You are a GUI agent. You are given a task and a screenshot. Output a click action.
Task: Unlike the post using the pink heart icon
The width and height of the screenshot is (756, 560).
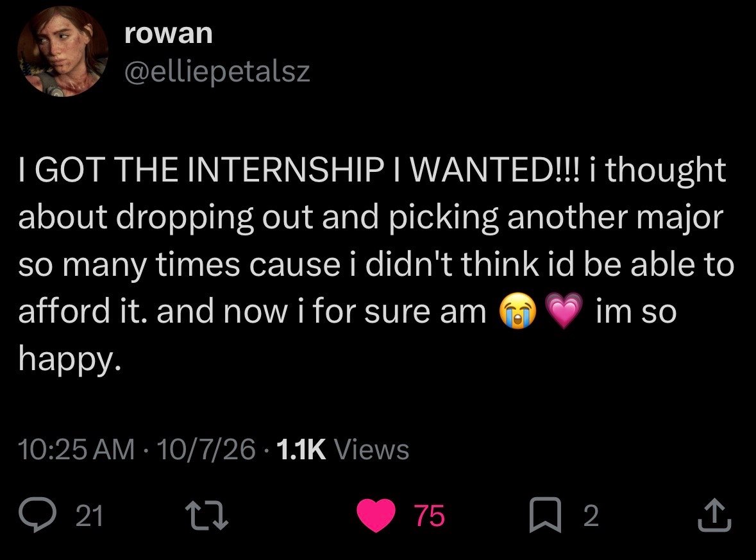376,516
